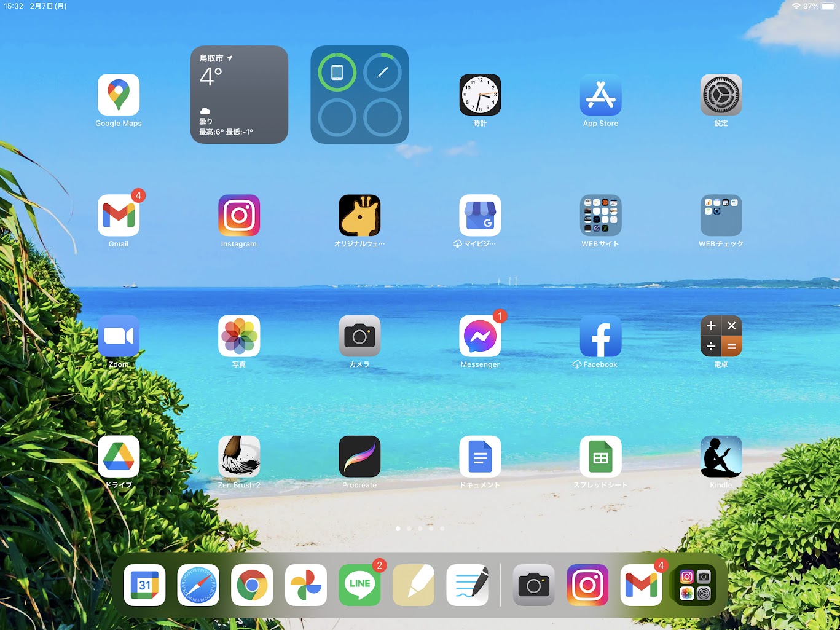Open the 電卓 calculator app
Screen dimensions: 840x630
(721, 336)
